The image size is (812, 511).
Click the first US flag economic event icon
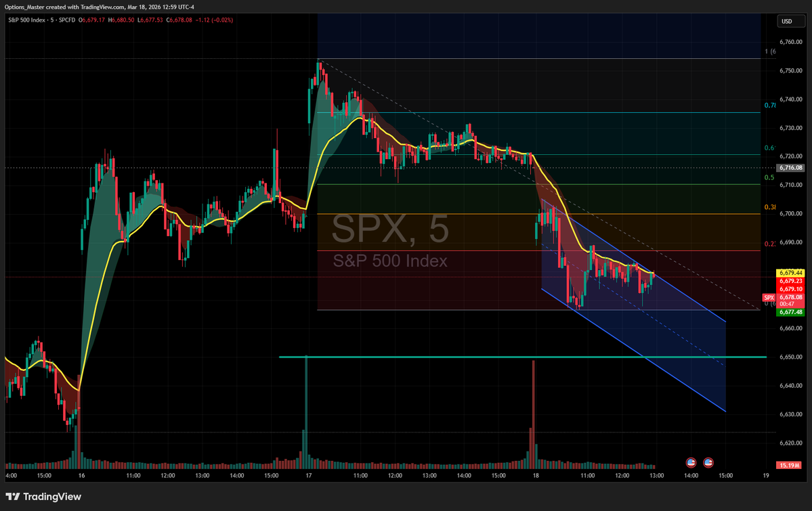(691, 462)
